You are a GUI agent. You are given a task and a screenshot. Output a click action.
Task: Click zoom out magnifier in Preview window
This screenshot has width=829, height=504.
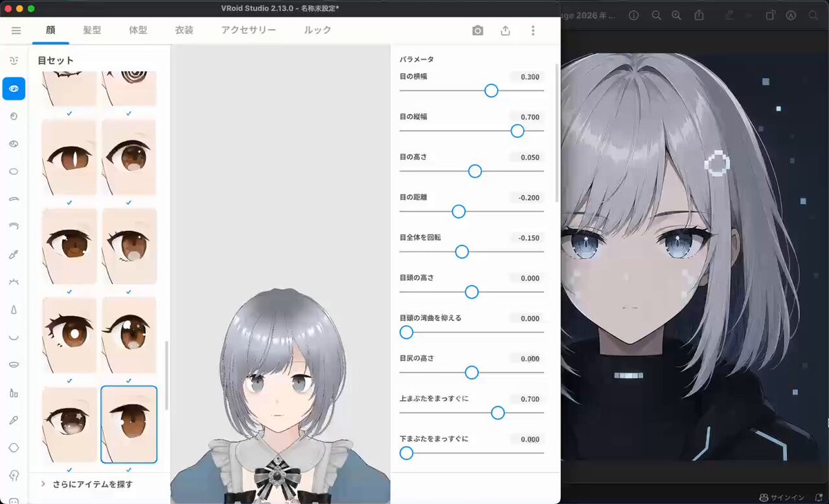tap(656, 15)
